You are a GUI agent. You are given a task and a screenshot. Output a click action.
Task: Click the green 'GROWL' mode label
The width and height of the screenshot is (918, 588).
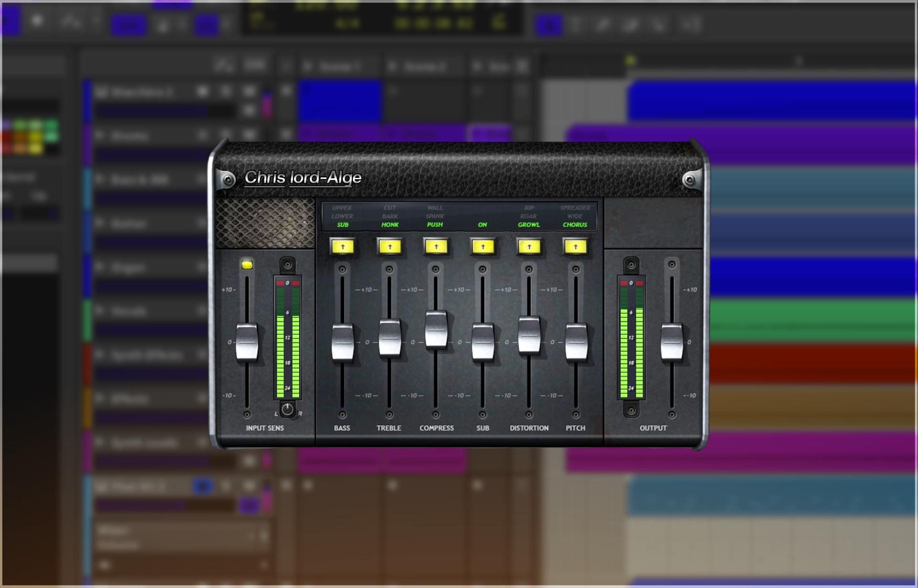pos(529,225)
